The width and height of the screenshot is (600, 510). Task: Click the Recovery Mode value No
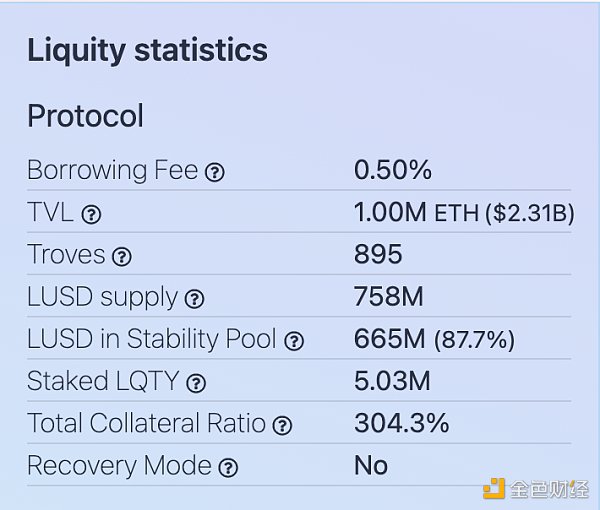[371, 466]
